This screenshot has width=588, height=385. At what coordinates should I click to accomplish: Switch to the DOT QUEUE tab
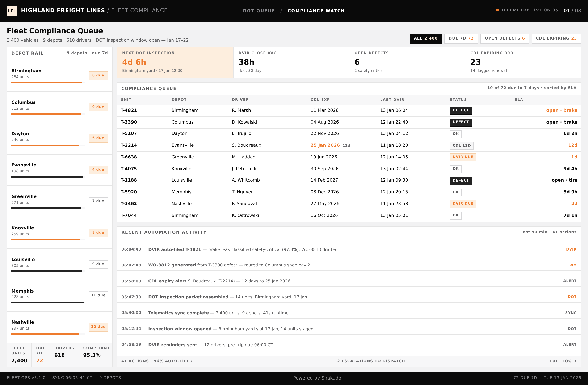(x=259, y=11)
